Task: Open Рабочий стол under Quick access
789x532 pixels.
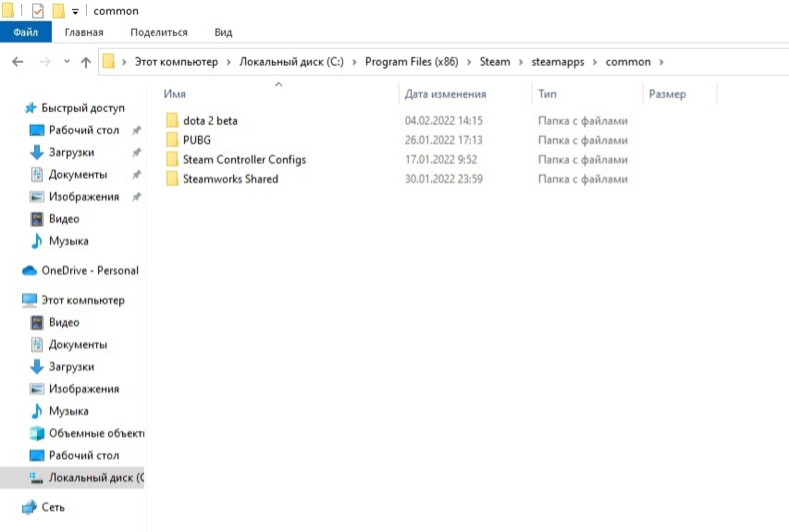Action: click(x=84, y=130)
